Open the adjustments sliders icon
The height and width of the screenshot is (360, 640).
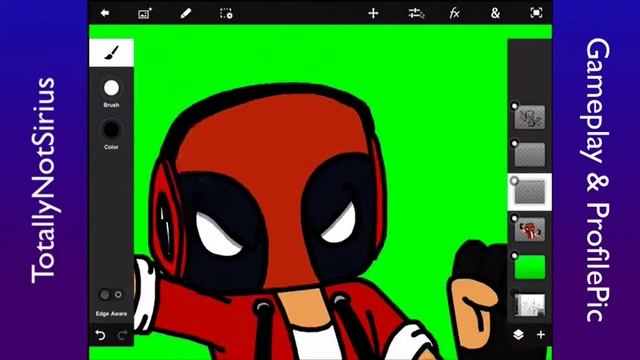416,13
